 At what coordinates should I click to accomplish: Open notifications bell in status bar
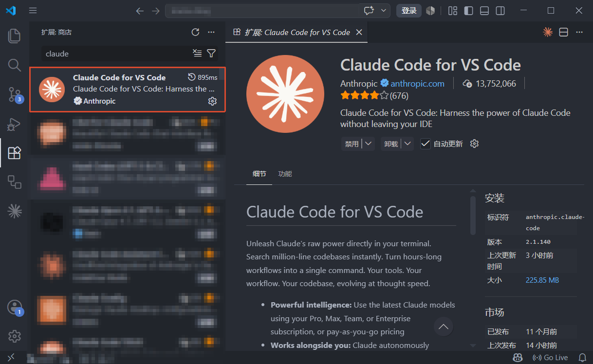click(x=582, y=357)
